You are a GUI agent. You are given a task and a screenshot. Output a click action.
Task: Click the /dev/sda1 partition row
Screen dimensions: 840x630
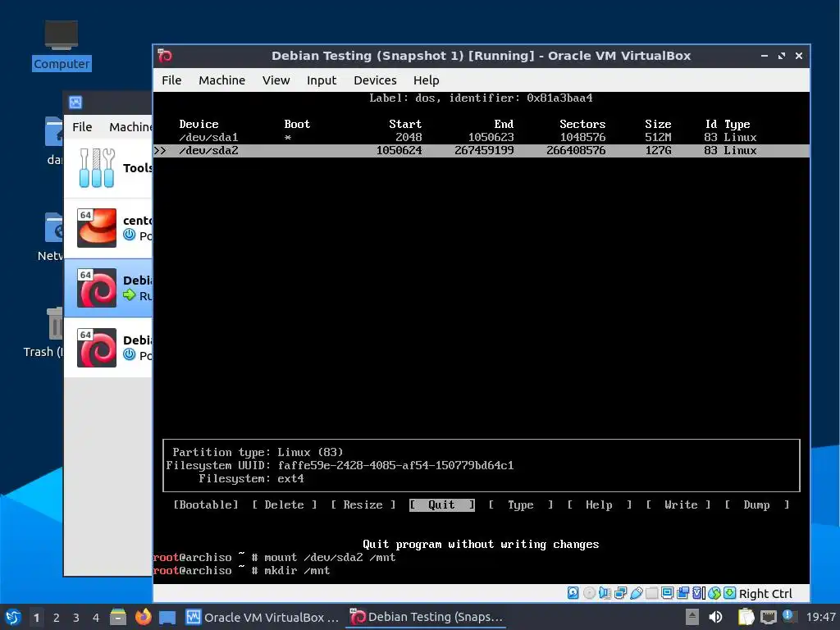pyautogui.click(x=481, y=137)
